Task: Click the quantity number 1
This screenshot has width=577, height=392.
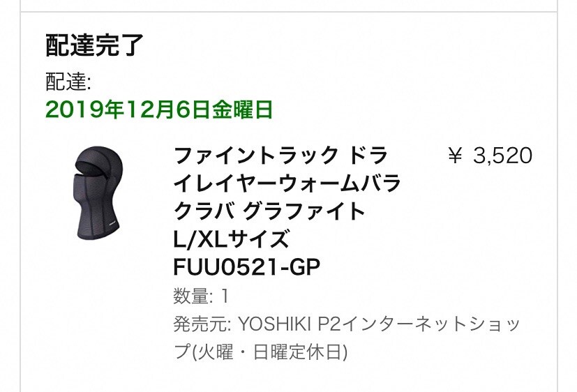Action: tap(225, 296)
